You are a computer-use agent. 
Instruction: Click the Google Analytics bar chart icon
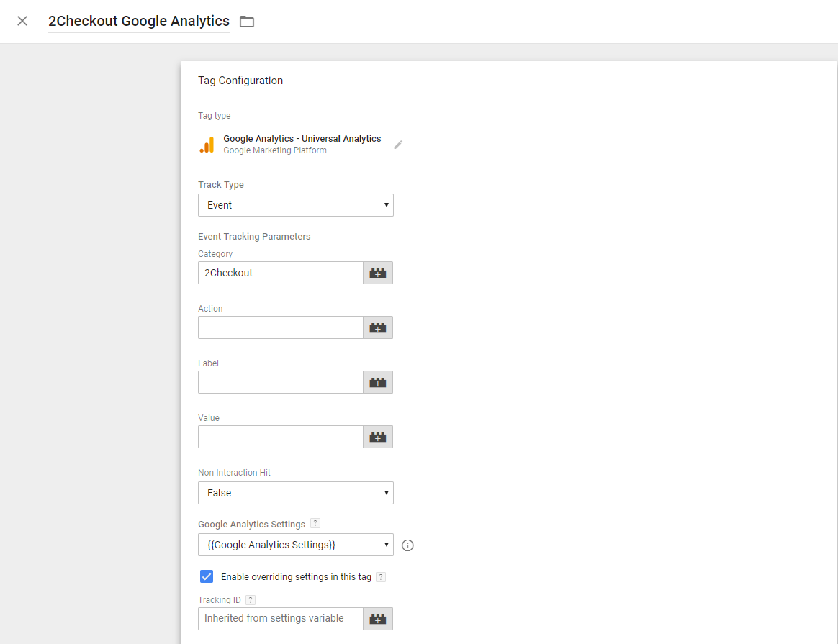(x=207, y=145)
